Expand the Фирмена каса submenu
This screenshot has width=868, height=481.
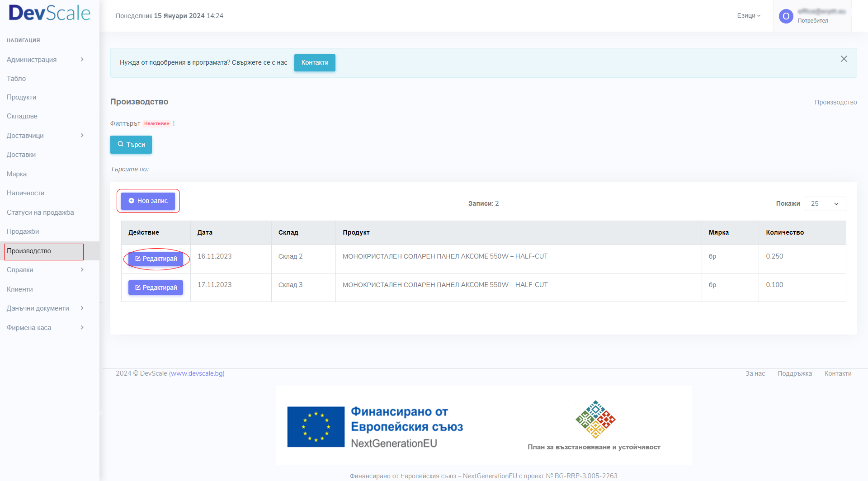tap(45, 328)
